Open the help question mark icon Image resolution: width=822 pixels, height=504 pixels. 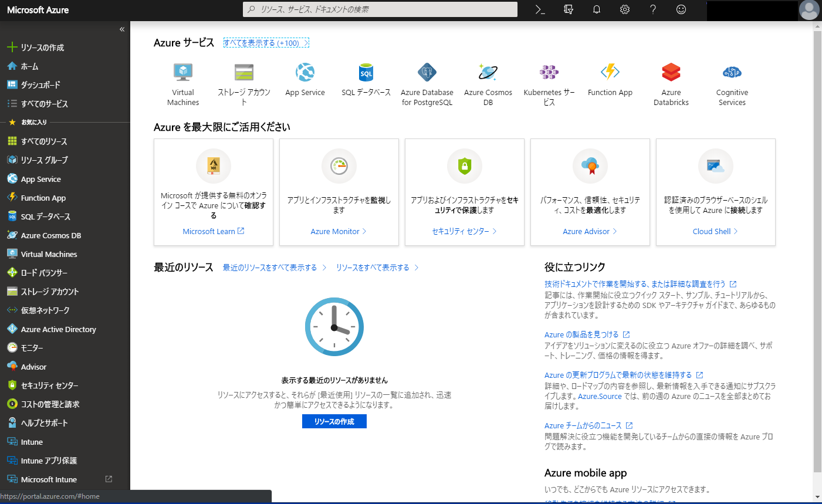[x=653, y=9]
